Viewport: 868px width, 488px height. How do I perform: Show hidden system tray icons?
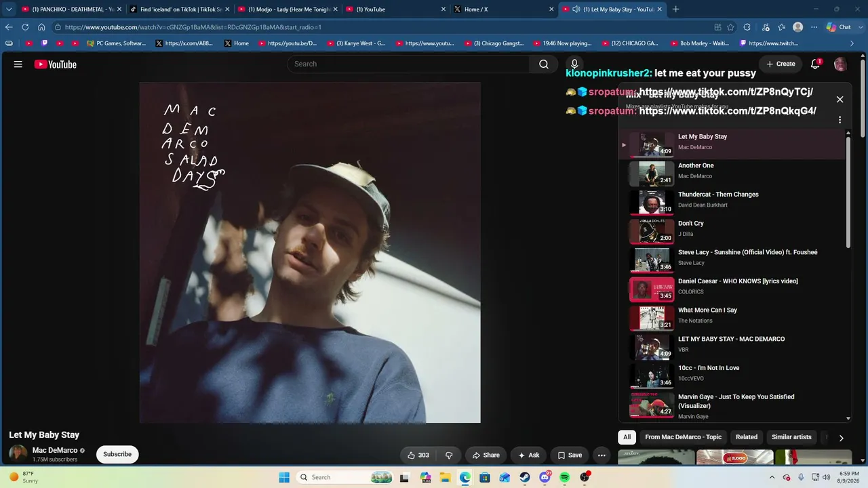(x=772, y=477)
